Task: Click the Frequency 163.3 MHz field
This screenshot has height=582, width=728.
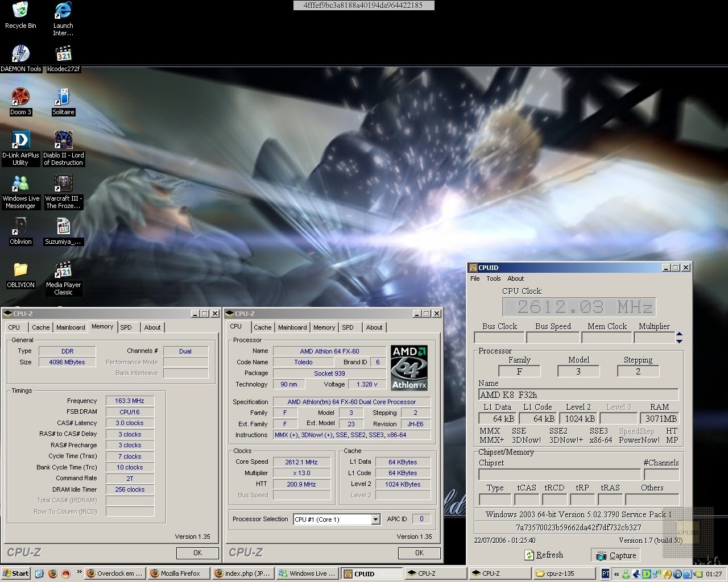Action: click(x=130, y=401)
